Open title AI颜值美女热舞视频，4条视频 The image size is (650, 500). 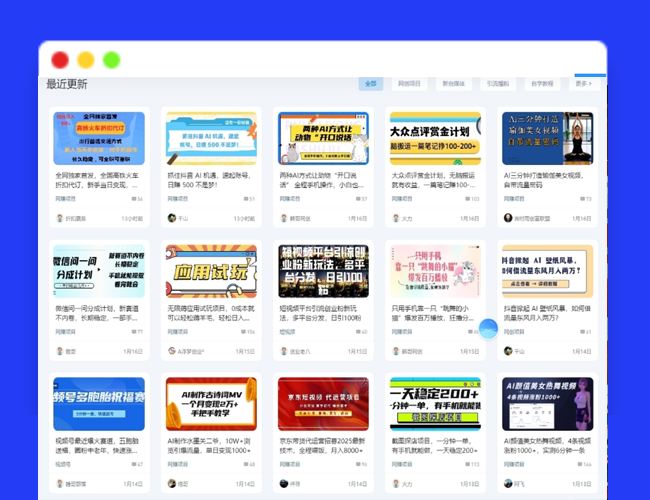tap(547, 446)
